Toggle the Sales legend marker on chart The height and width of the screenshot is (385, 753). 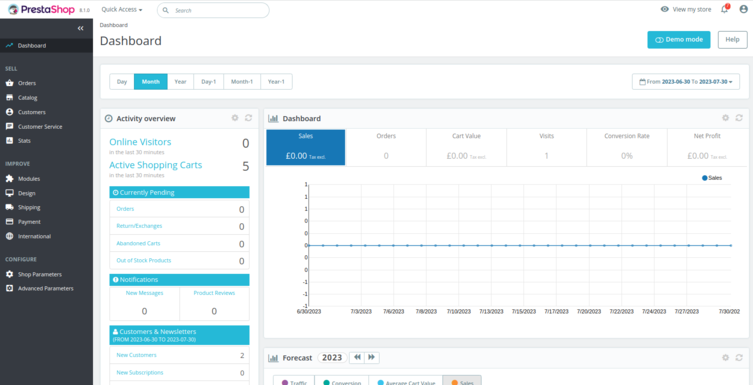[704, 178]
